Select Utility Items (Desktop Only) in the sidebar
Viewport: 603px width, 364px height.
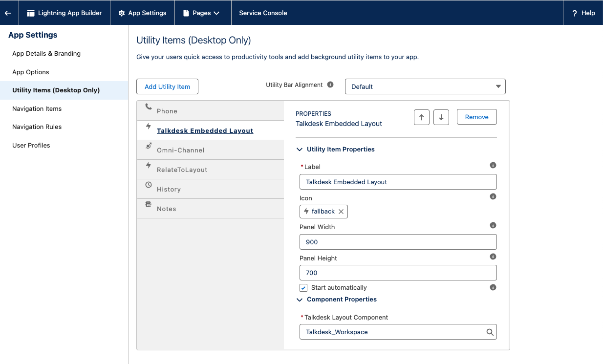click(64, 90)
